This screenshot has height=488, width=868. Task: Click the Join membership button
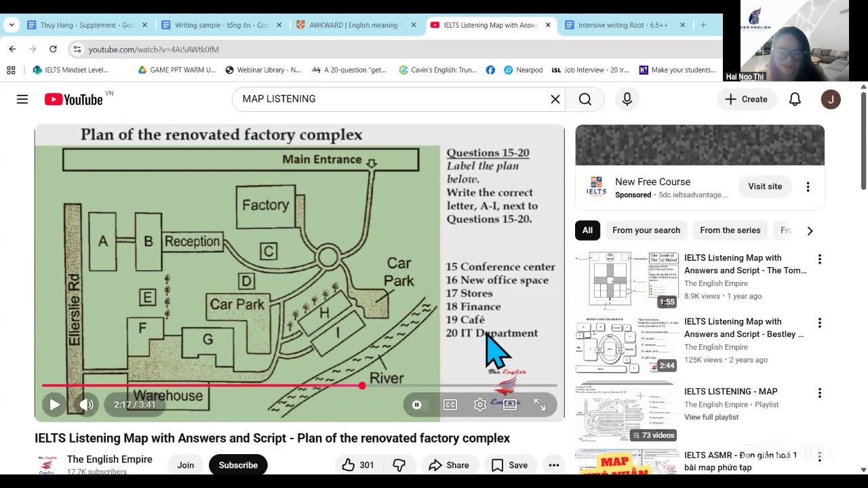pos(186,465)
